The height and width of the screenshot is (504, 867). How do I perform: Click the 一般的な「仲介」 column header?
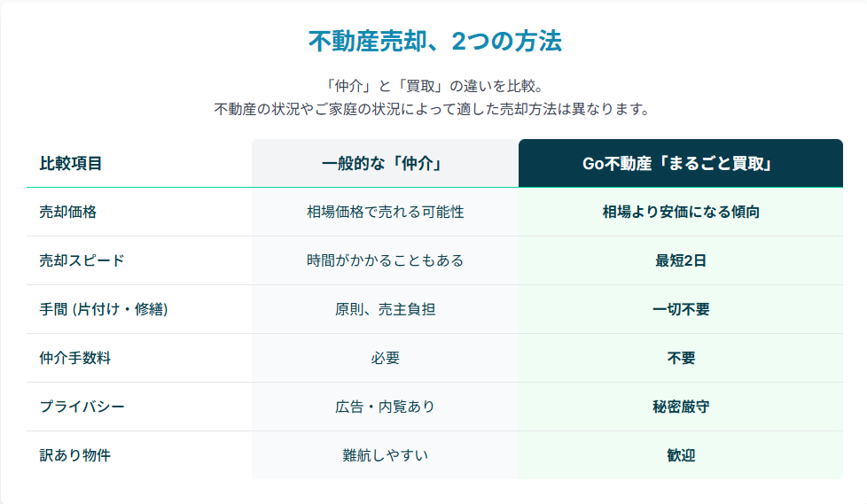click(x=385, y=164)
